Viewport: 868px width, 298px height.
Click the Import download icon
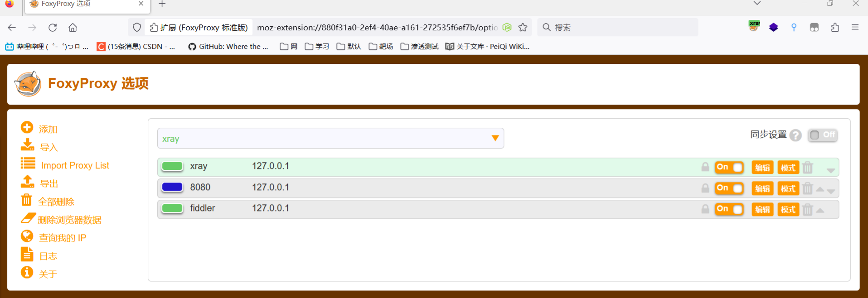click(27, 145)
